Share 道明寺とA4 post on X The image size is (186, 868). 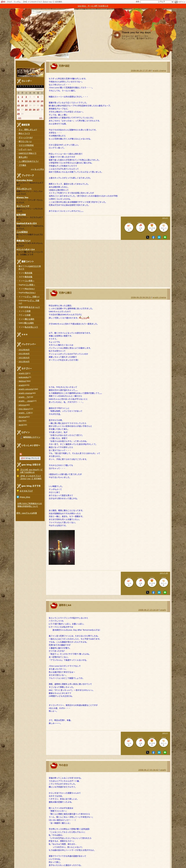pos(147,752)
